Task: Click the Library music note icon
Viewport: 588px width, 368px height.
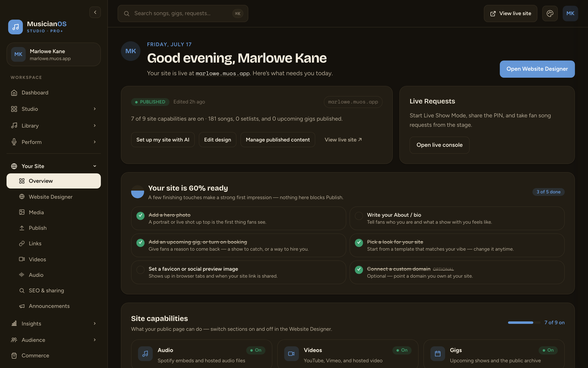Action: coord(14,126)
